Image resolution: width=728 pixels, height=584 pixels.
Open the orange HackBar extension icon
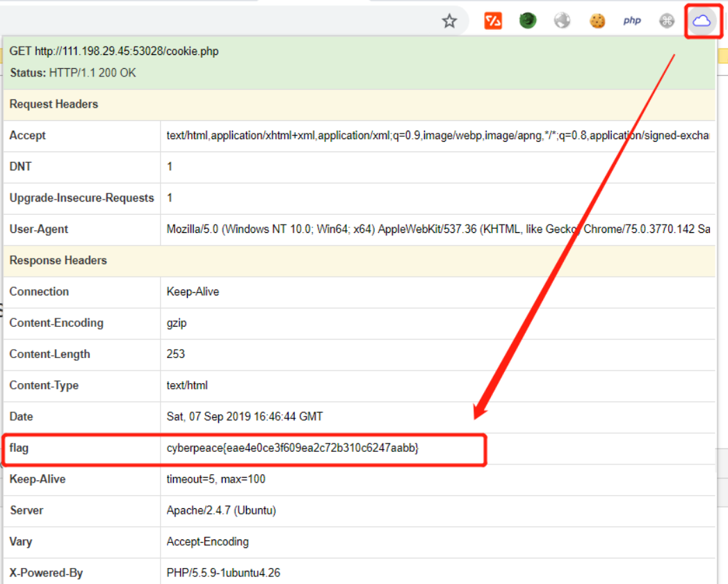click(x=492, y=20)
